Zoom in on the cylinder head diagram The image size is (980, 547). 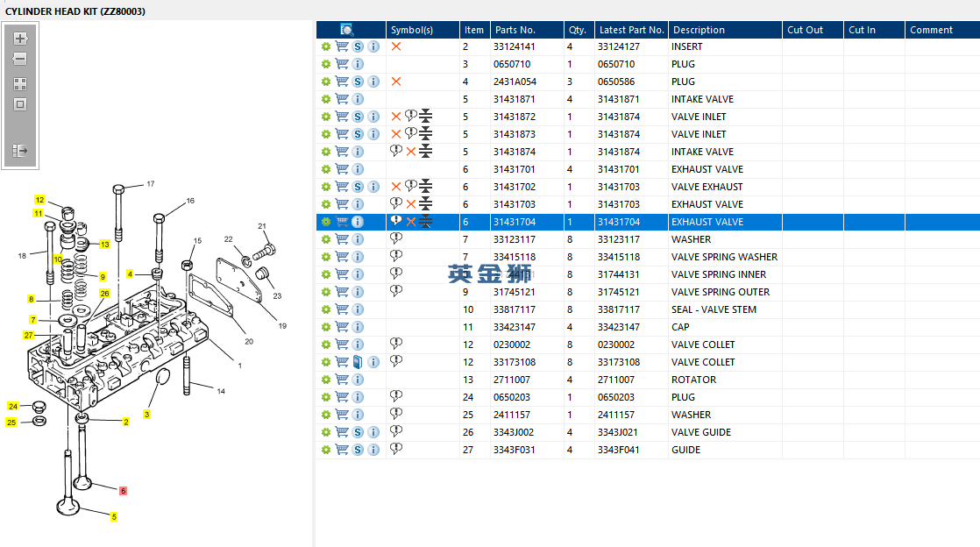click(x=20, y=39)
